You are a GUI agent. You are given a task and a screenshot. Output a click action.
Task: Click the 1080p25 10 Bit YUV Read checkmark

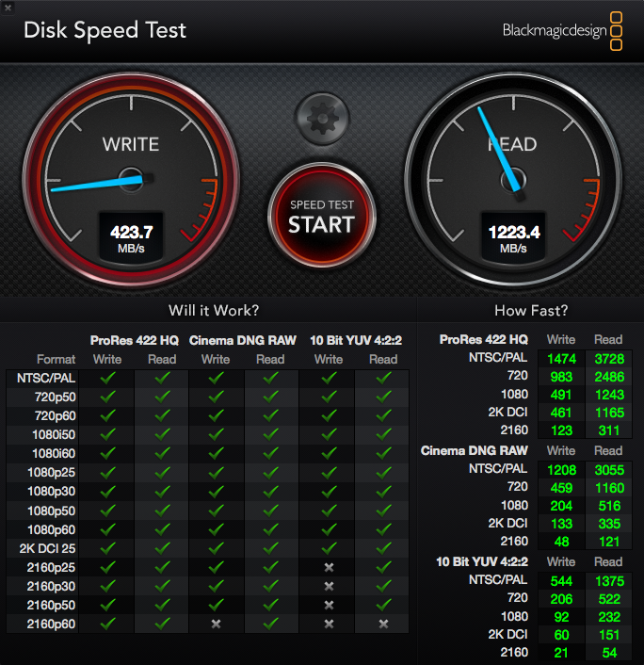pos(383,472)
